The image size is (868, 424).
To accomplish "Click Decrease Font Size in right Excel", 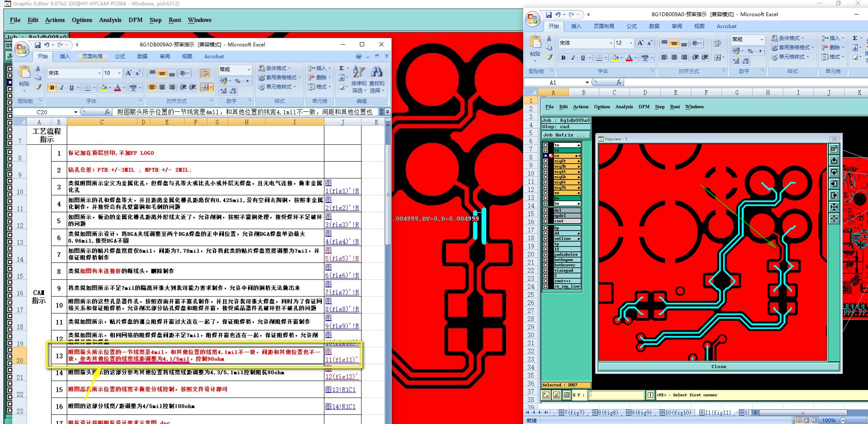I will click(650, 43).
